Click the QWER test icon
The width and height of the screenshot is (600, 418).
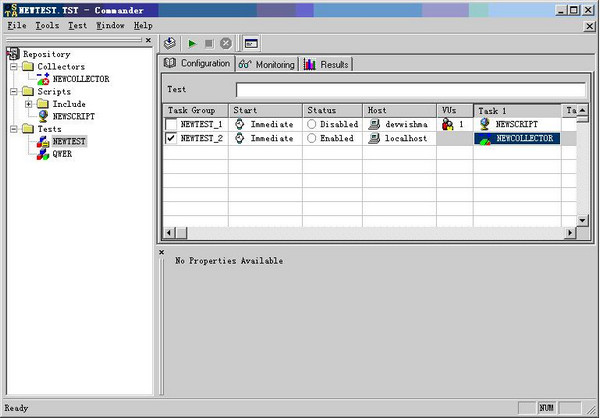click(x=43, y=154)
